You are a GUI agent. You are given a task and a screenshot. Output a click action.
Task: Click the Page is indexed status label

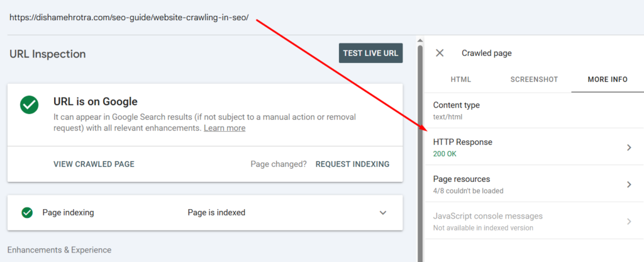pyautogui.click(x=216, y=213)
